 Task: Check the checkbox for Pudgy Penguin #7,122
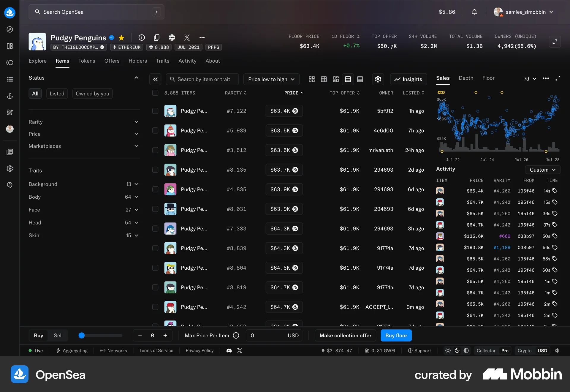click(x=155, y=111)
